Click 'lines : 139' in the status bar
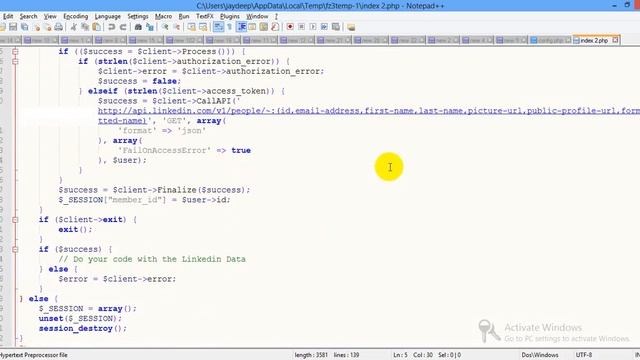Screen dimensions: 640x360 [346, 355]
